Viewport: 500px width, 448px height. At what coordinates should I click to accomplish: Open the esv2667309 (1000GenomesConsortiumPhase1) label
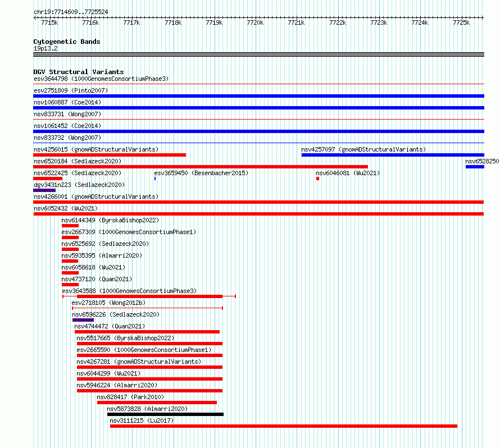tap(129, 232)
